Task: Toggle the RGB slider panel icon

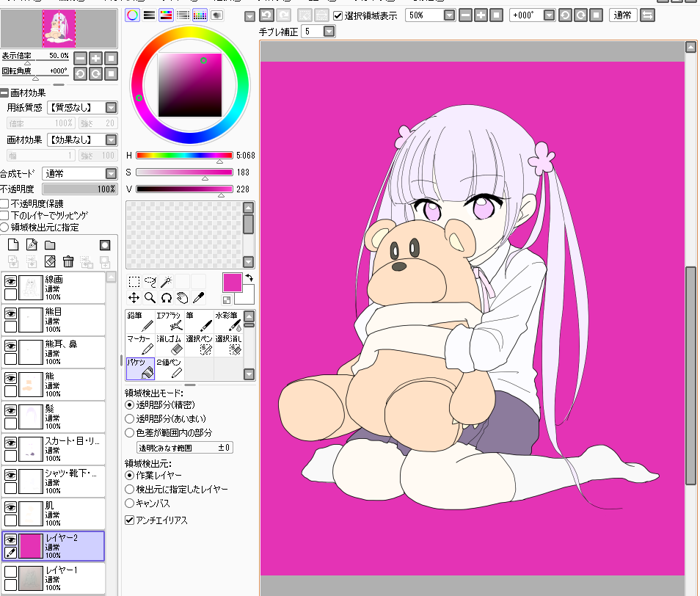Action: [149, 15]
